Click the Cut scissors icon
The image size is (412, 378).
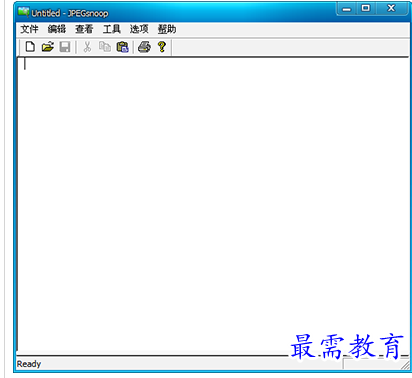tap(87, 47)
